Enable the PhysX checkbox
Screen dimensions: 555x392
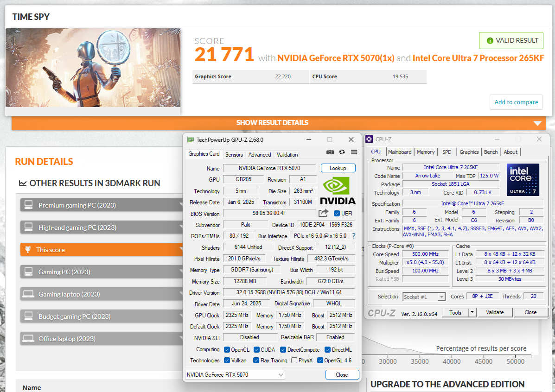coord(294,360)
